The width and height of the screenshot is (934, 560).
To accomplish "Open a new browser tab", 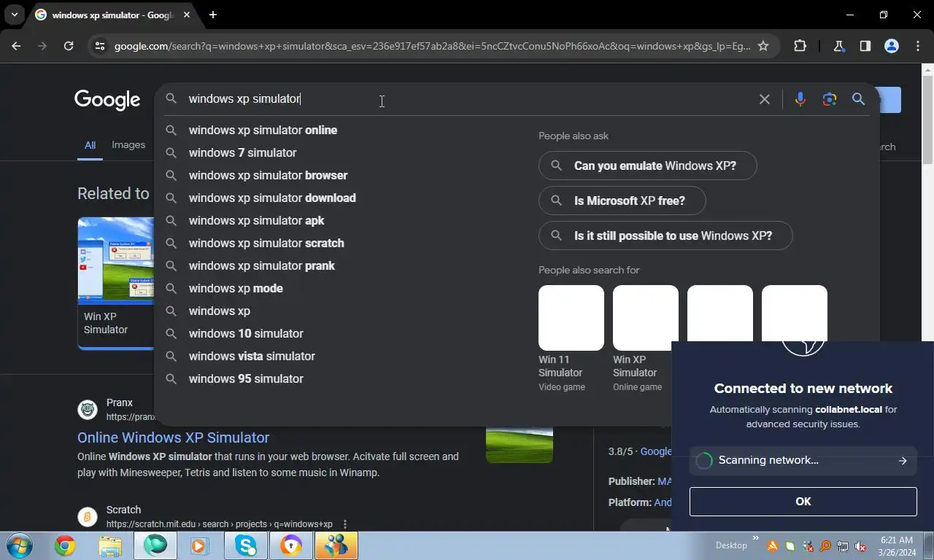I will tap(213, 15).
